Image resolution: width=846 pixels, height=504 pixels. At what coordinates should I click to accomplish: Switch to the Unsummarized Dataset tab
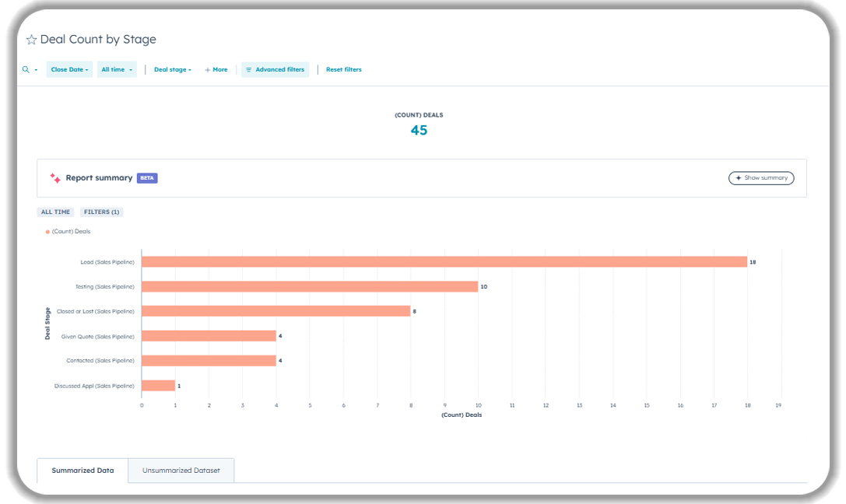click(181, 470)
